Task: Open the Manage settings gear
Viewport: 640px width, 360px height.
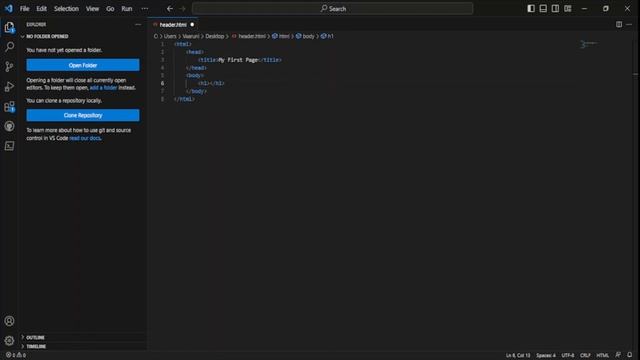Action: [9, 340]
